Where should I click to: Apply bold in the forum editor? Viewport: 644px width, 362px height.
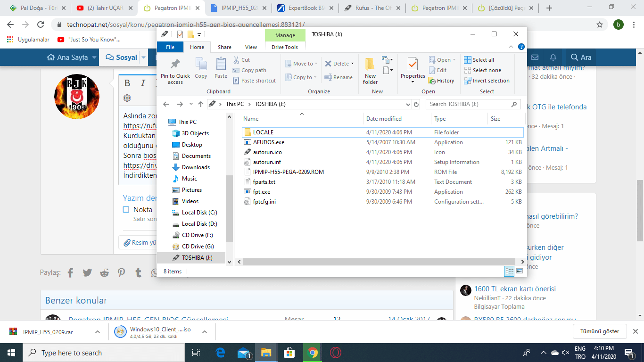[x=127, y=83]
